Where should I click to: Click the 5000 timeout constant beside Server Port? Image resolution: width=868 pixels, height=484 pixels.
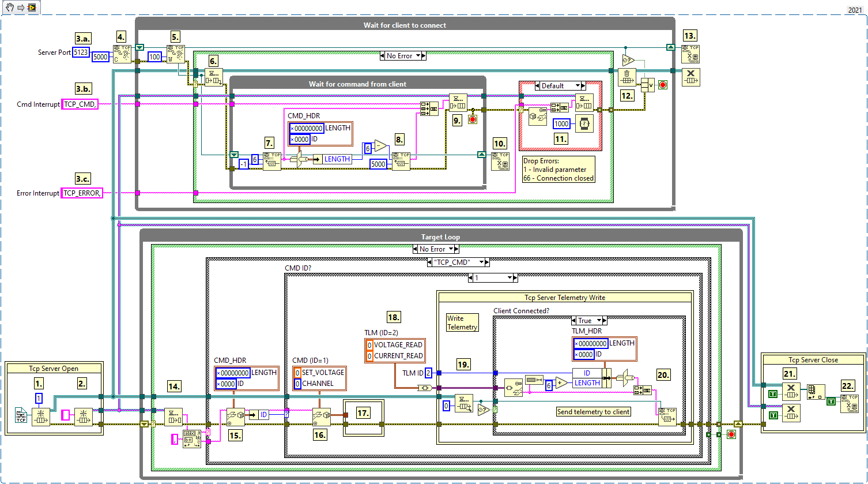(100, 58)
